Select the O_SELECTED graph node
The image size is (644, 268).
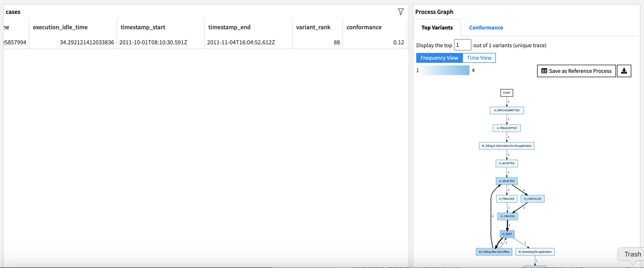click(507, 181)
